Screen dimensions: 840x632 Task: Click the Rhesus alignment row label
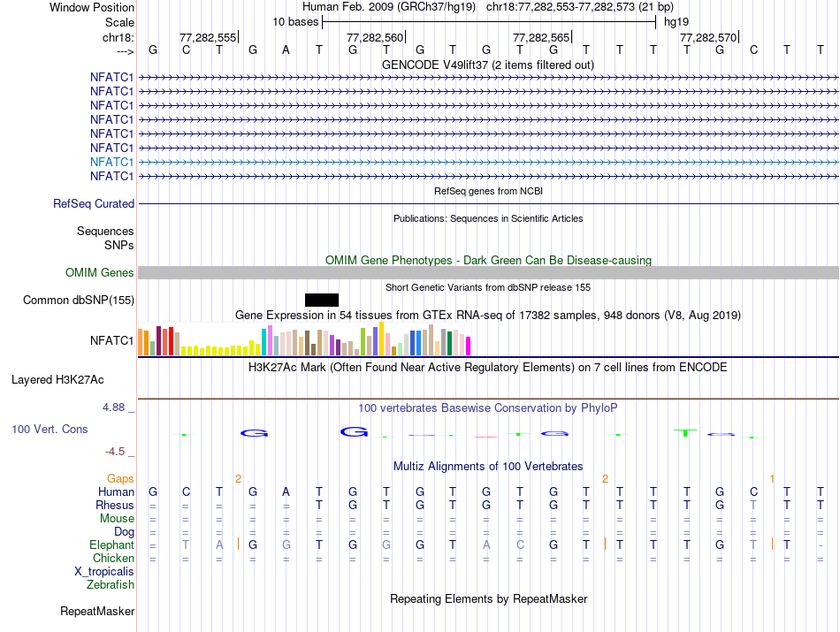[115, 505]
